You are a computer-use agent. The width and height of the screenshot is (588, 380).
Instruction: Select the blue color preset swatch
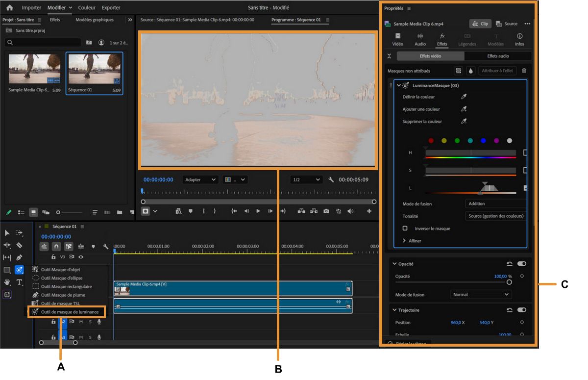click(483, 141)
